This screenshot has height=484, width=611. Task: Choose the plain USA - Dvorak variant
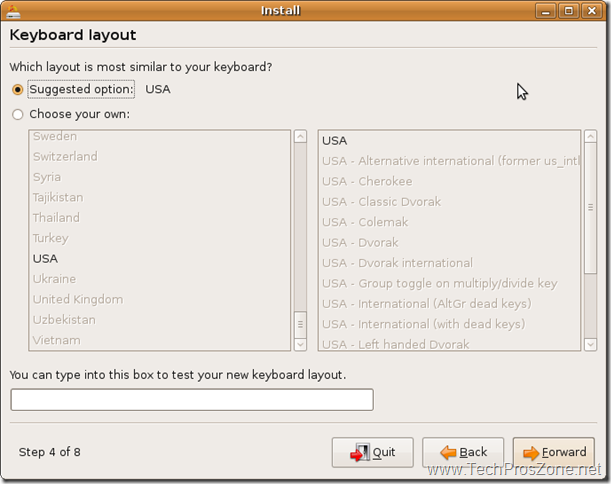pos(449,243)
